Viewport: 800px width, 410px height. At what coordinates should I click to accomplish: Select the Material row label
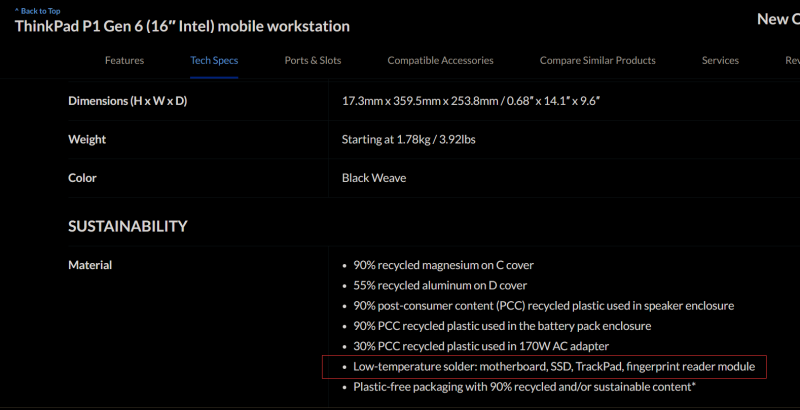coord(90,265)
